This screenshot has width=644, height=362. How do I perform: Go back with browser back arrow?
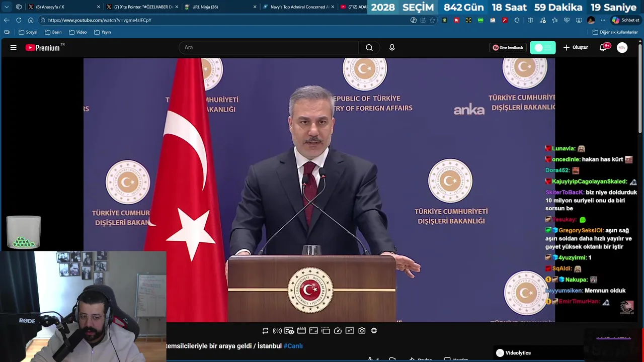[7, 20]
